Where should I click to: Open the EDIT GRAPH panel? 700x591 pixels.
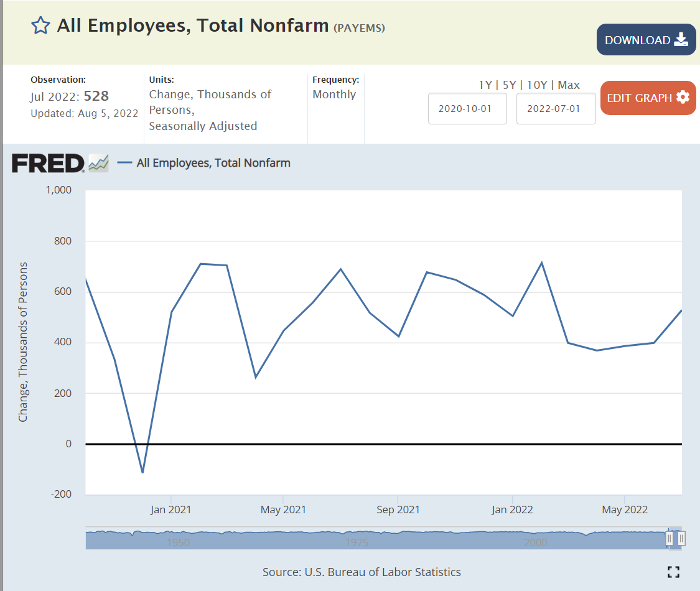tap(648, 98)
